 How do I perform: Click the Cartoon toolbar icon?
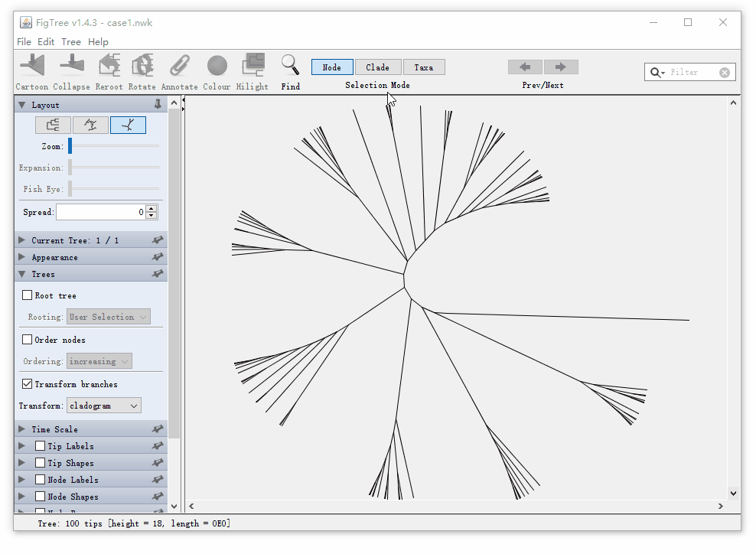(32, 66)
